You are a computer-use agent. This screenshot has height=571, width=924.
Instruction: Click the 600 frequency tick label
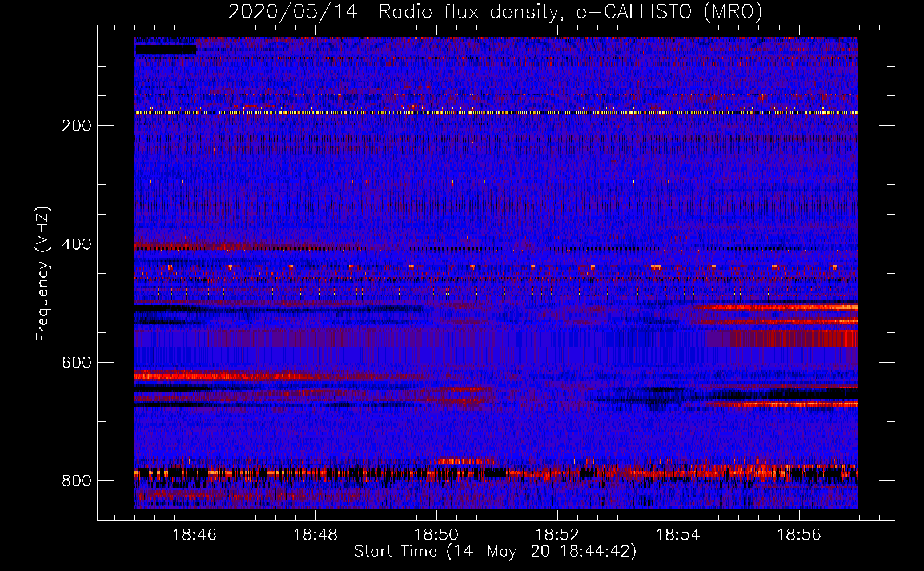pos(77,363)
